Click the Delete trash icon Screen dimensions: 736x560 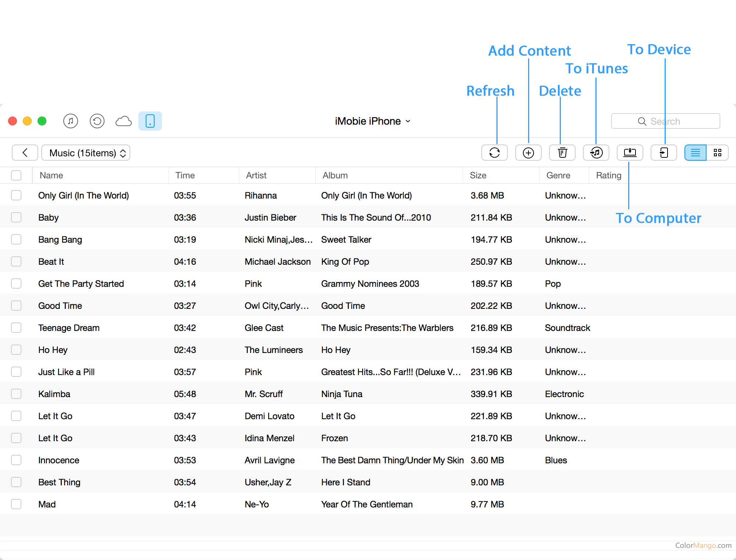coord(562,153)
